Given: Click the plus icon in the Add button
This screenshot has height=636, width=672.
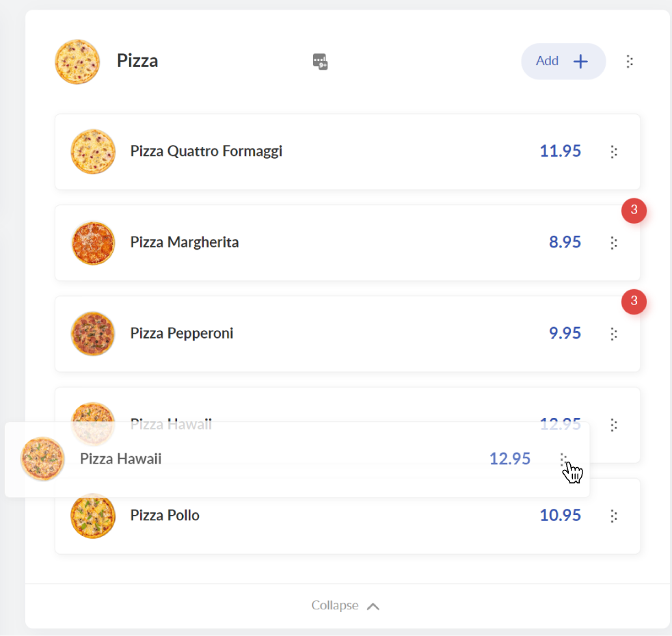Looking at the screenshot, I should (x=580, y=62).
